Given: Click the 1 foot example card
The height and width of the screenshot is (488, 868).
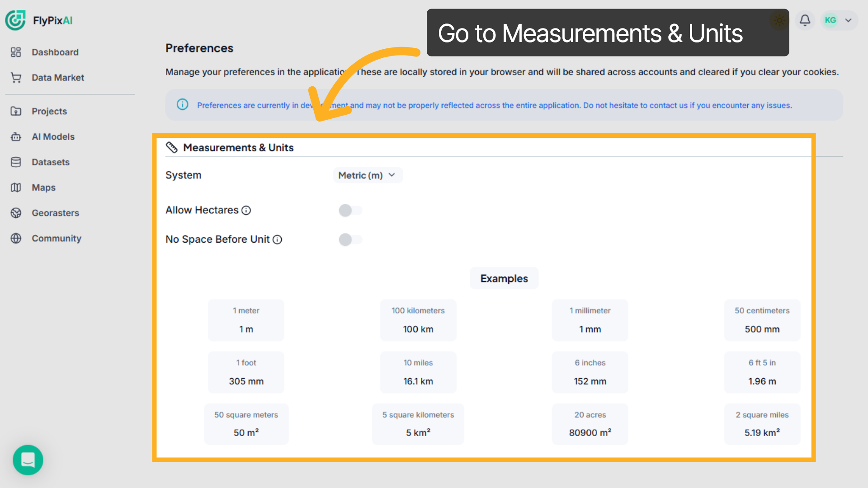Looking at the screenshot, I should click(246, 372).
